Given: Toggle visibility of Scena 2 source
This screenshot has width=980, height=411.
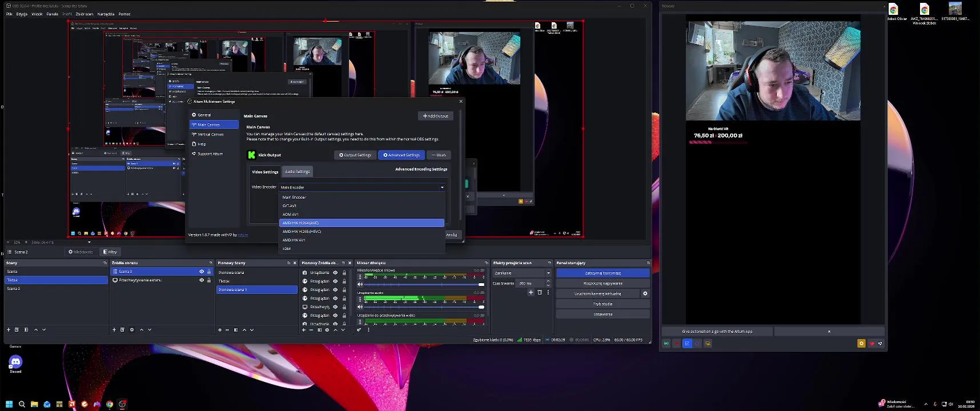Looking at the screenshot, I should 202,272.
